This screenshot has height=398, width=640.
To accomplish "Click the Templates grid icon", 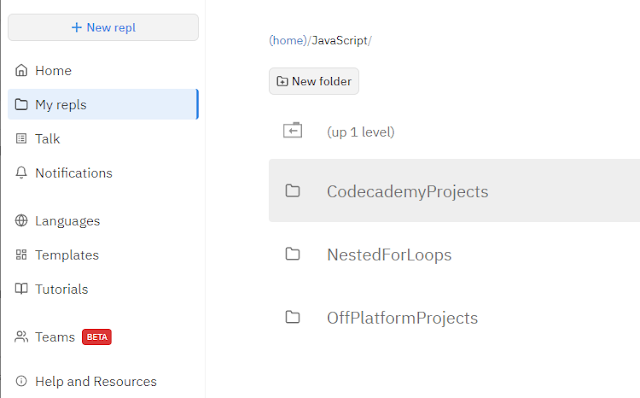I will tap(21, 255).
